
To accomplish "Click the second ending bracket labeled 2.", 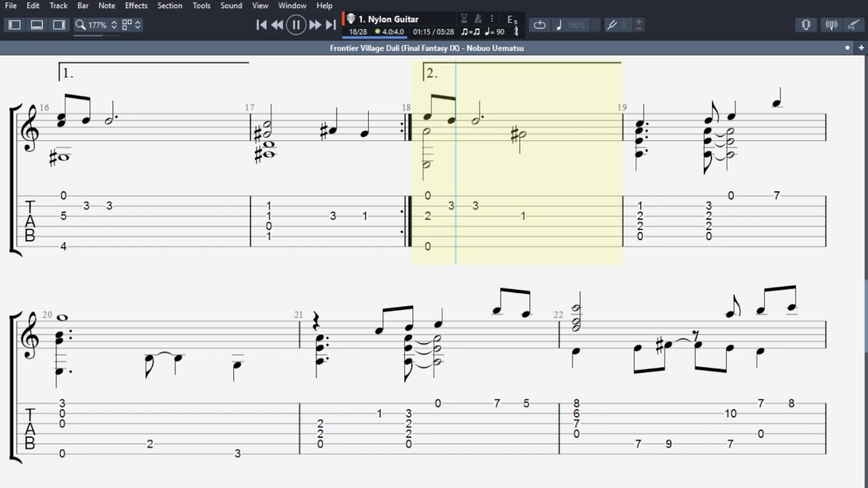I will point(522,72).
